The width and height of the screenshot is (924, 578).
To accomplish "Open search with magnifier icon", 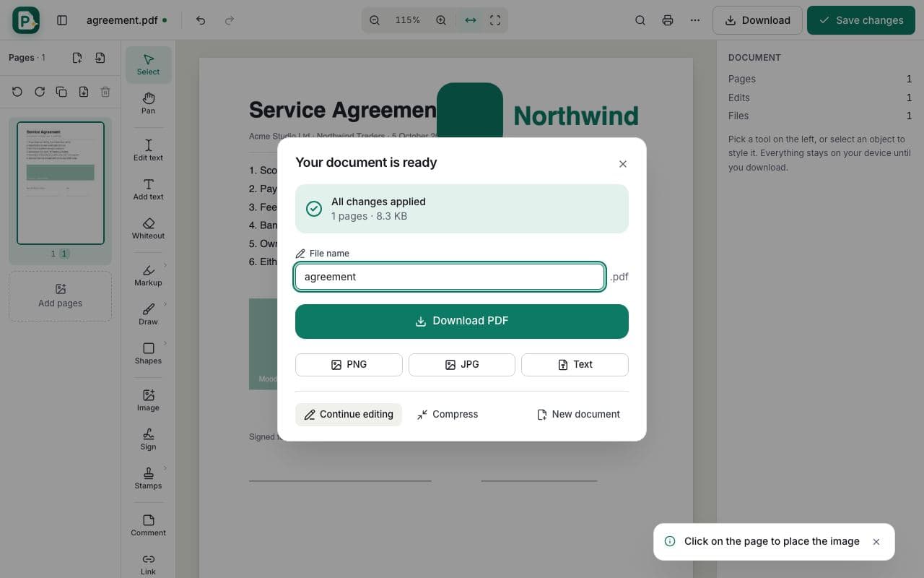I will pos(640,20).
